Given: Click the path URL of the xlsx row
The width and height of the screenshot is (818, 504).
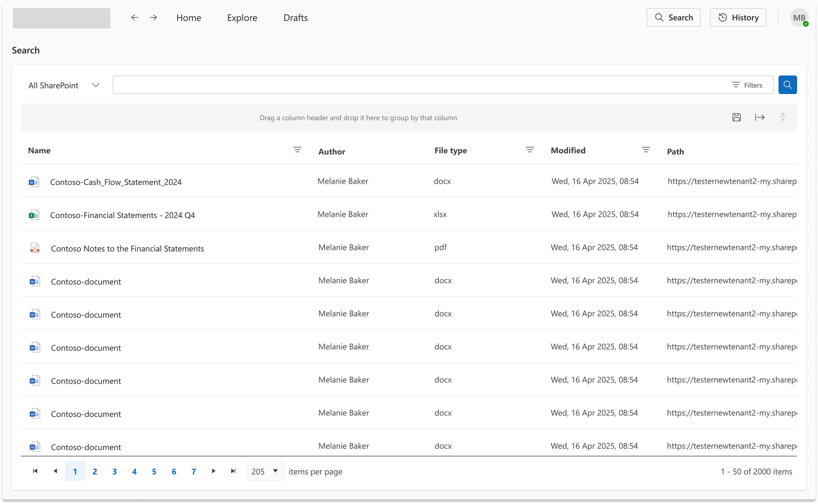Looking at the screenshot, I should point(732,214).
